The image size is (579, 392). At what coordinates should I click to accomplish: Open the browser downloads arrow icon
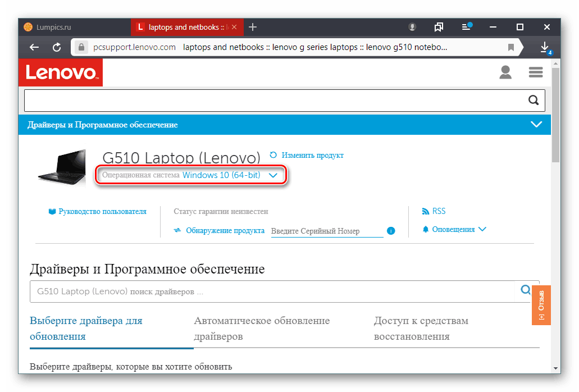(545, 47)
